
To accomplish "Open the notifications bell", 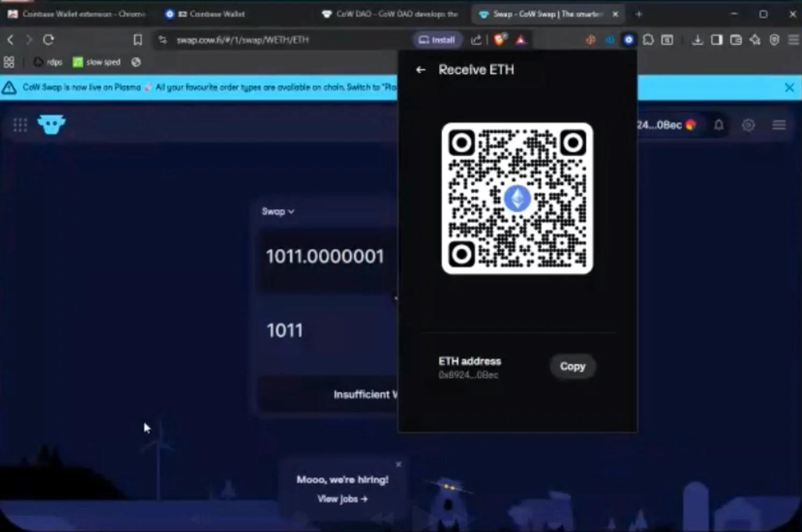I will 719,125.
